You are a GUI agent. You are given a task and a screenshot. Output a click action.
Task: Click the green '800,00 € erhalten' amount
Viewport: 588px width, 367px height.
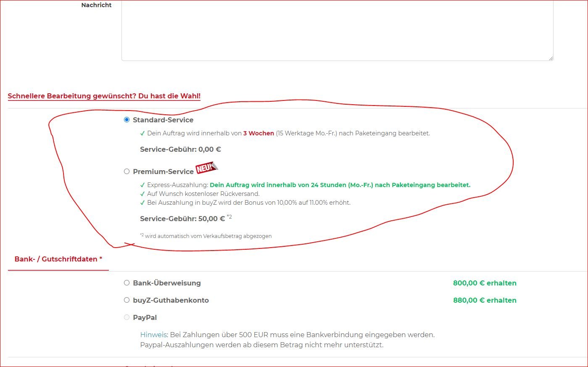[485, 283]
